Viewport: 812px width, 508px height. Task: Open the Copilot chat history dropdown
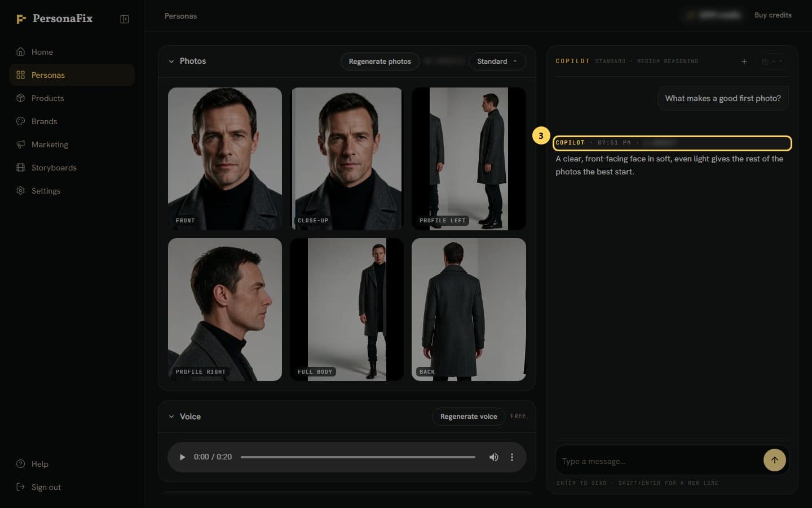coord(773,62)
